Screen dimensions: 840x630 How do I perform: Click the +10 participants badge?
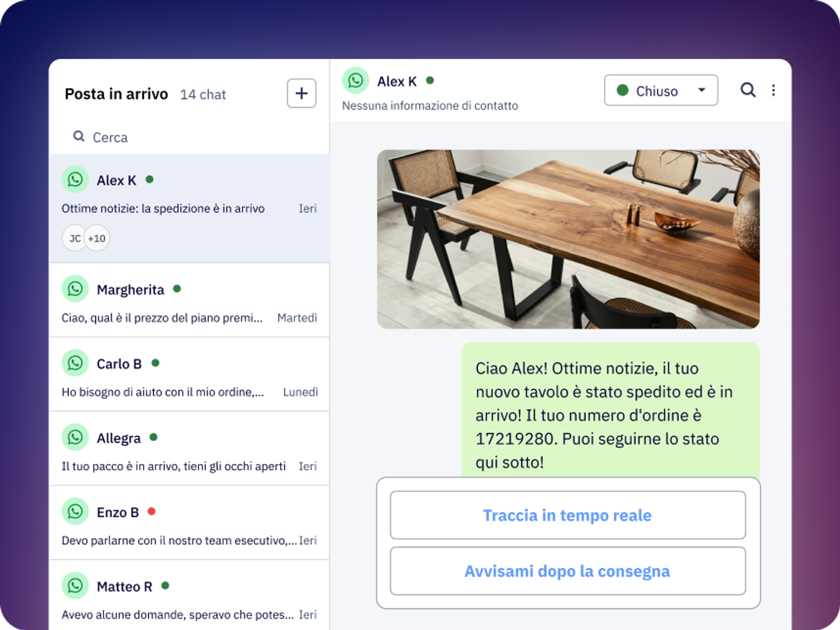click(97, 238)
